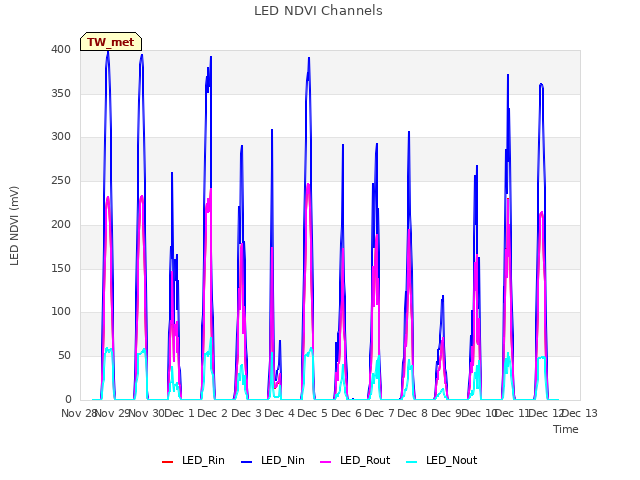
Task: Click the 'LED NDVI Channels' chart title
Action: click(318, 11)
